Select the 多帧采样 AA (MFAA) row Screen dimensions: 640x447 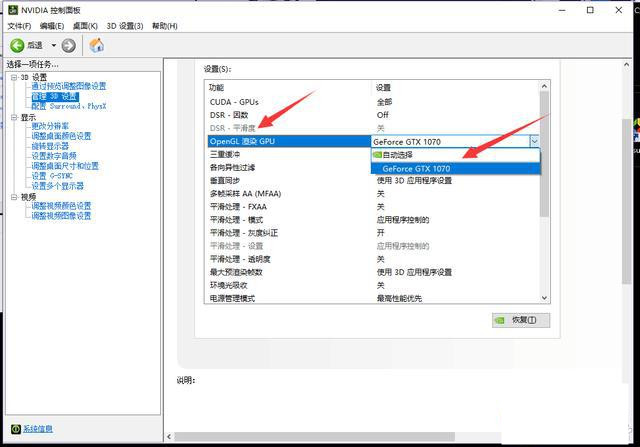pyautogui.click(x=373, y=193)
